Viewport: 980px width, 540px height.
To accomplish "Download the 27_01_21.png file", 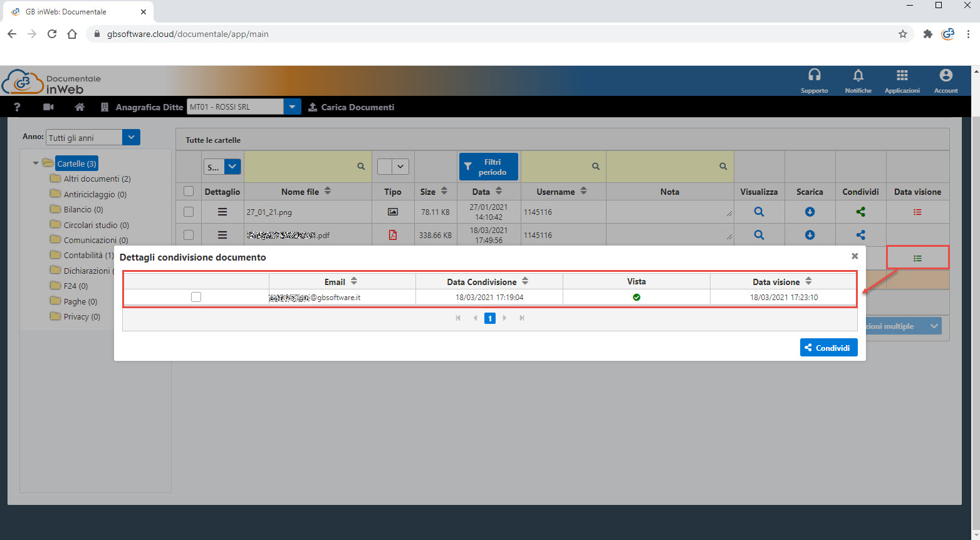I will [810, 212].
